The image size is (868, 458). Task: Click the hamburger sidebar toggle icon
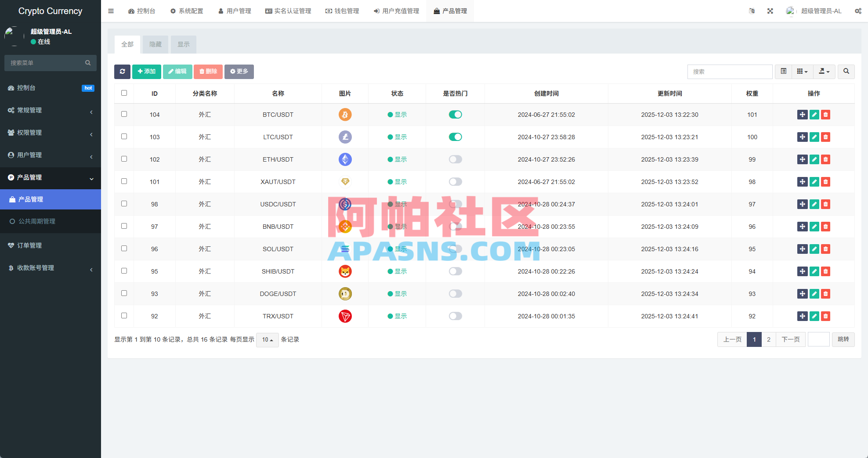(111, 11)
